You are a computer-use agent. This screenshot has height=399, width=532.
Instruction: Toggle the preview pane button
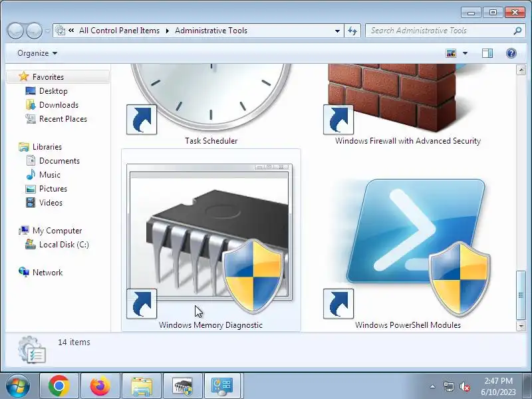[x=487, y=53]
